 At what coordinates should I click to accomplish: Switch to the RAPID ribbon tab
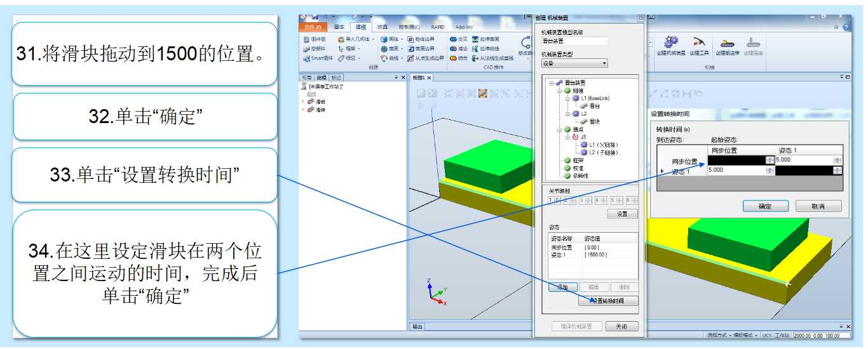[438, 27]
